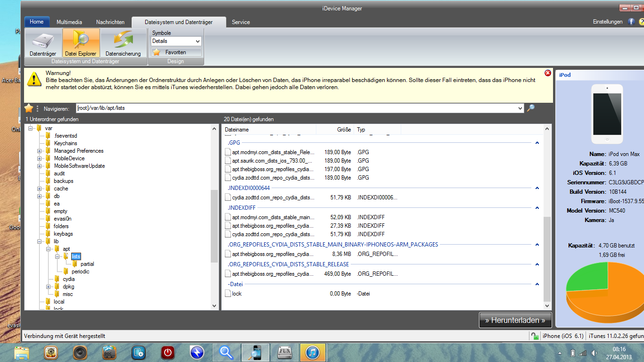Select the Keychains folder in tree
The height and width of the screenshot is (362, 644).
click(66, 143)
